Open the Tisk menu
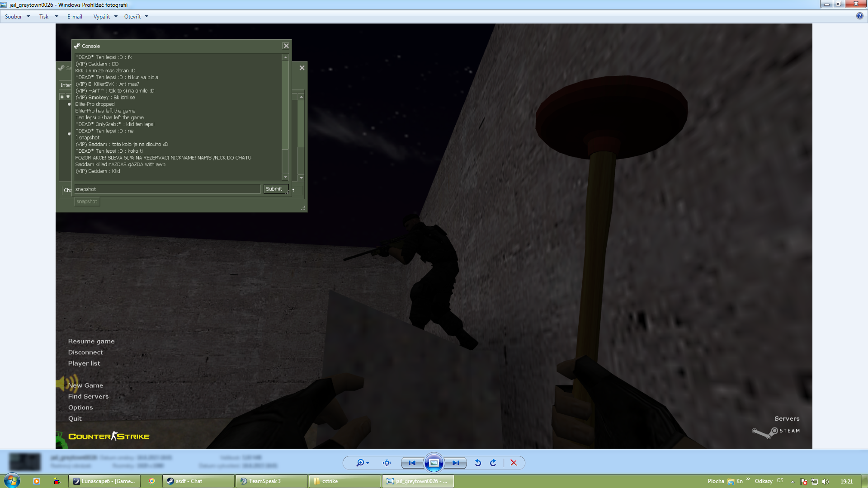Screen dimensions: 868x488 (43, 17)
